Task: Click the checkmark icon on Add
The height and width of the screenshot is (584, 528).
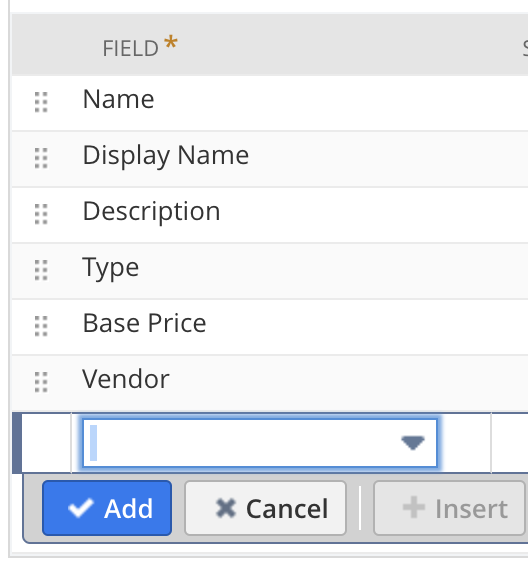Action: click(x=80, y=508)
